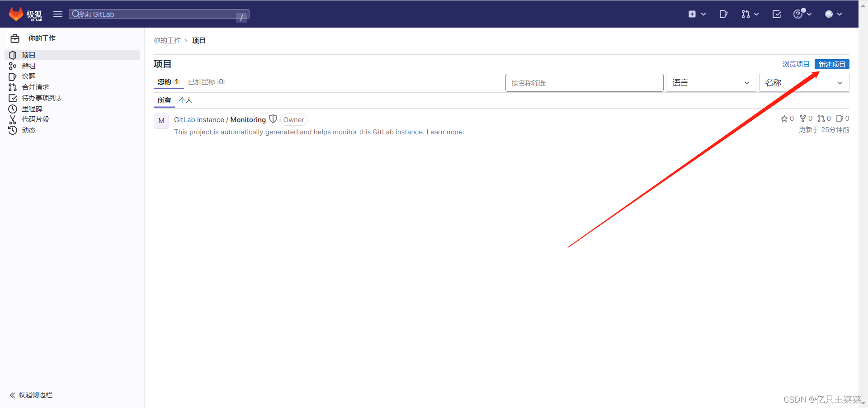Screen dimensions: 868x408
Task: Open the hamburger main menu
Action: [x=58, y=14]
